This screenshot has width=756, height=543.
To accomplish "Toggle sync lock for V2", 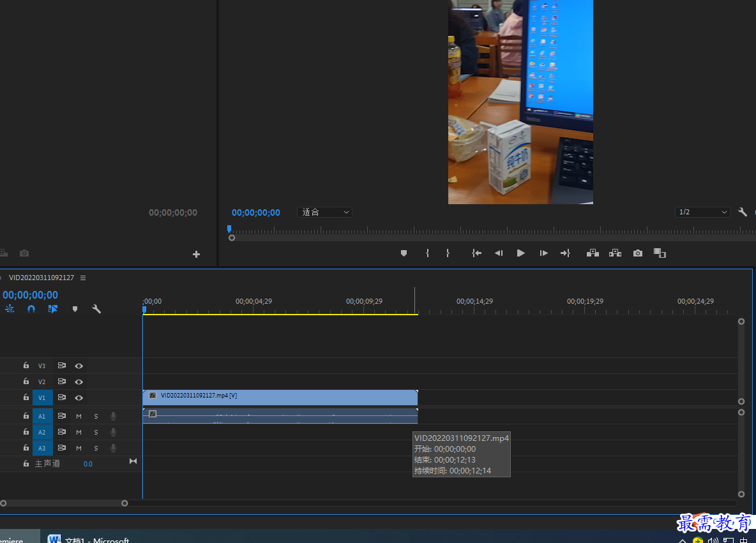I will click(62, 382).
